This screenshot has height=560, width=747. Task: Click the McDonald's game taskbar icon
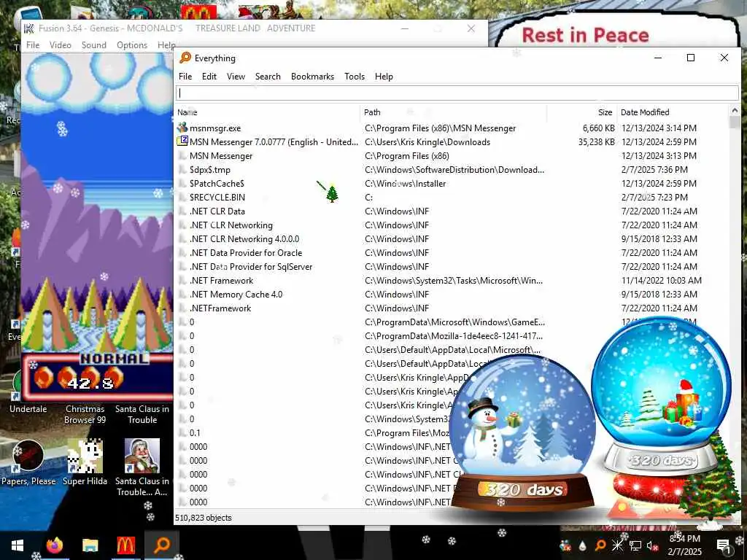[x=125, y=545]
